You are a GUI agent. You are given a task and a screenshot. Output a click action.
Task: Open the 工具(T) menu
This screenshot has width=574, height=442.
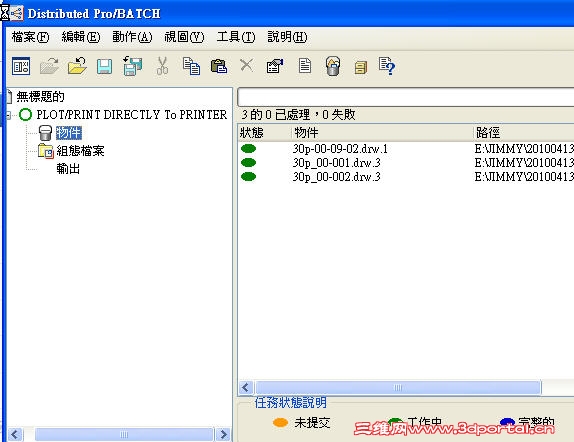pos(236,37)
